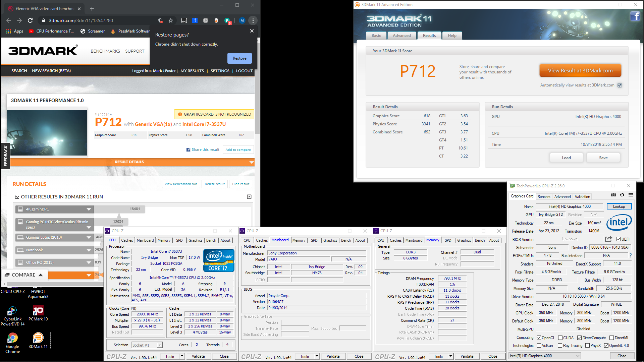The image size is (644, 362).
Task: Click the benchmark result thumbnail image
Action: (x=47, y=133)
